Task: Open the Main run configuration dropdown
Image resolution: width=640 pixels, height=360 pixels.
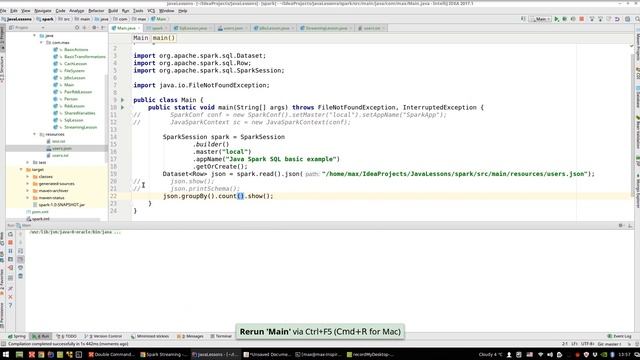Action: pos(540,19)
